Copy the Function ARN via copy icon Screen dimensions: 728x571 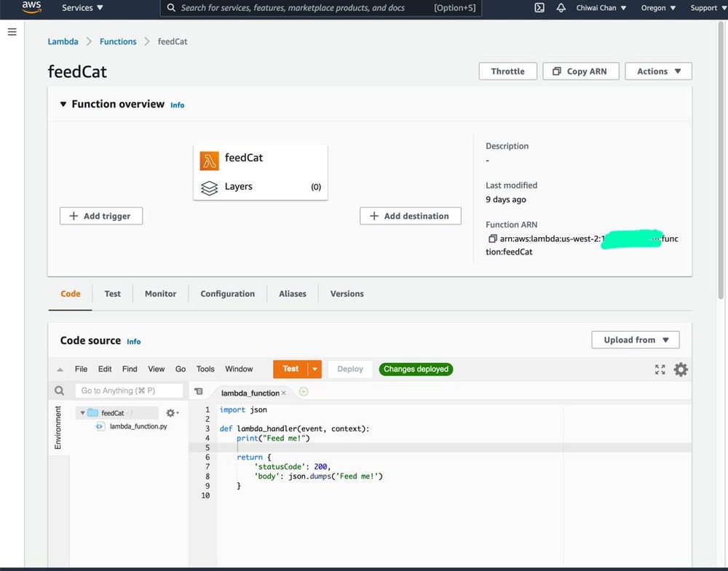[492, 239]
